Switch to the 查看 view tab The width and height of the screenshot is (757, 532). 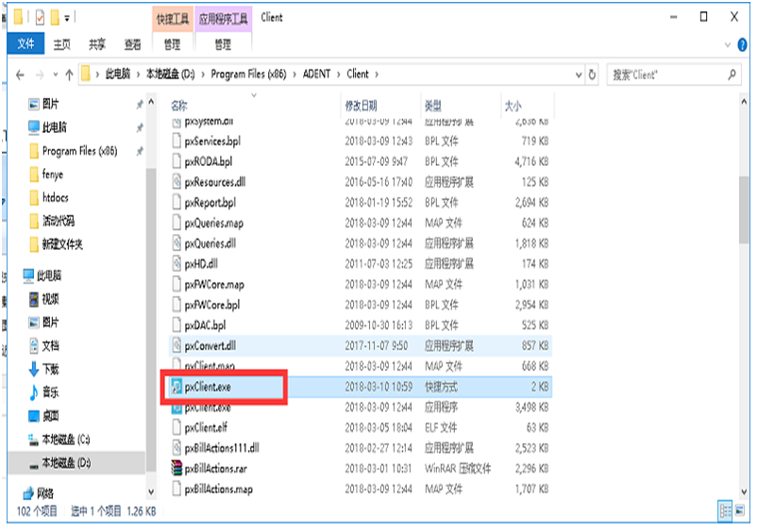(x=133, y=44)
